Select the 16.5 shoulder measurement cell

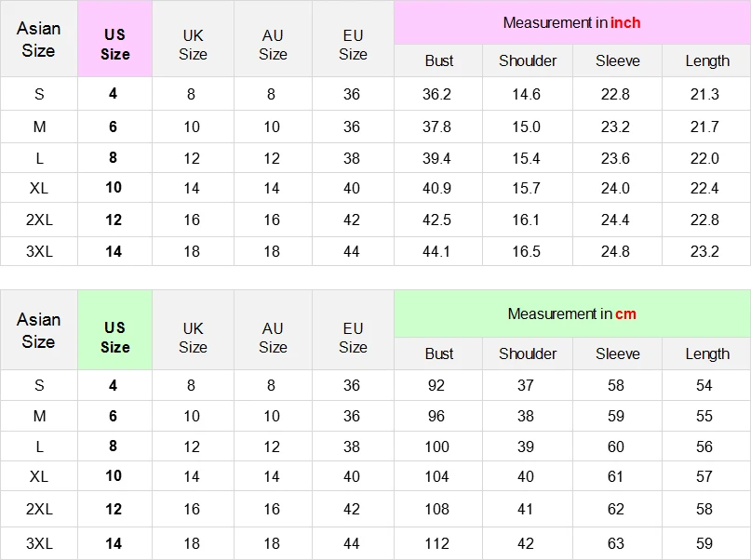[526, 251]
